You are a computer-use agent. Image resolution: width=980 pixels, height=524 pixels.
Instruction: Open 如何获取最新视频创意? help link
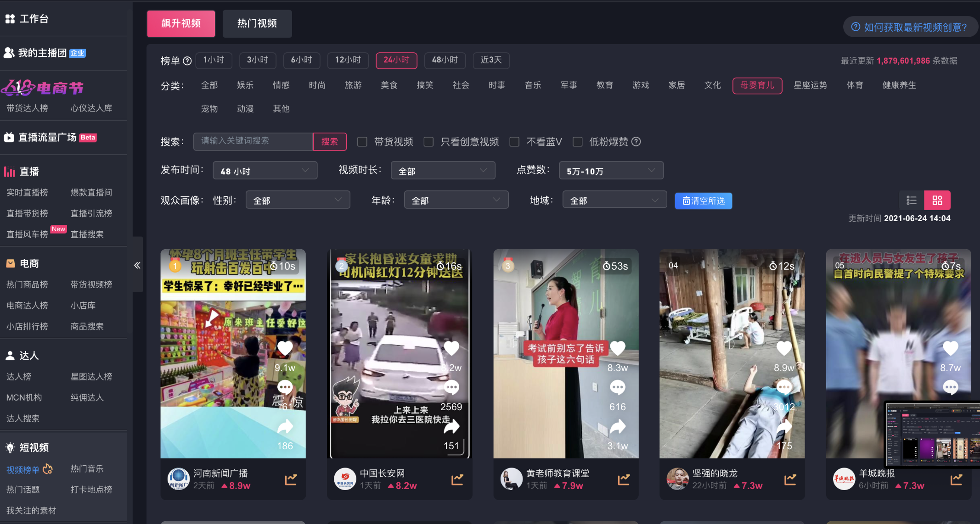911,27
